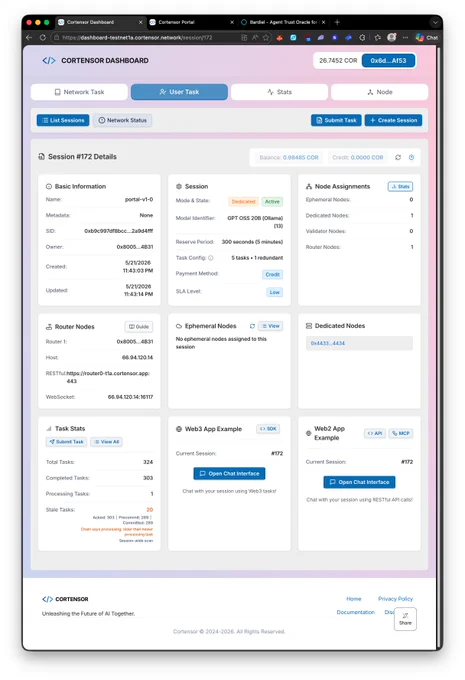
Task: Click the top Submit Task button
Action: click(x=336, y=120)
